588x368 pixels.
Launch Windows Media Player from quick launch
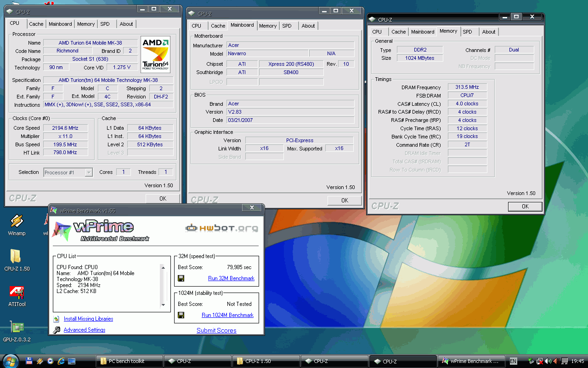pyautogui.click(x=50, y=361)
